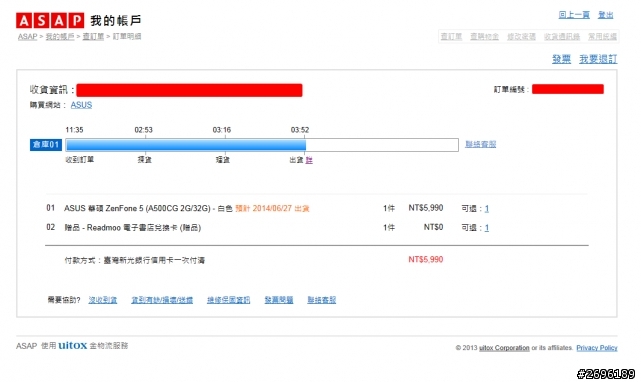The image size is (641, 382).
Task: Click 我要退訂 to cancel order
Action: pos(598,59)
